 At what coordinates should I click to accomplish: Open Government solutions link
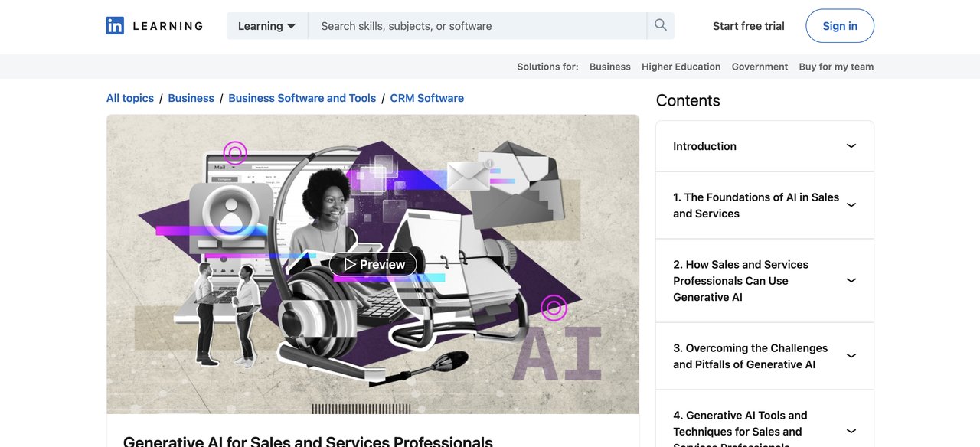[x=759, y=67]
